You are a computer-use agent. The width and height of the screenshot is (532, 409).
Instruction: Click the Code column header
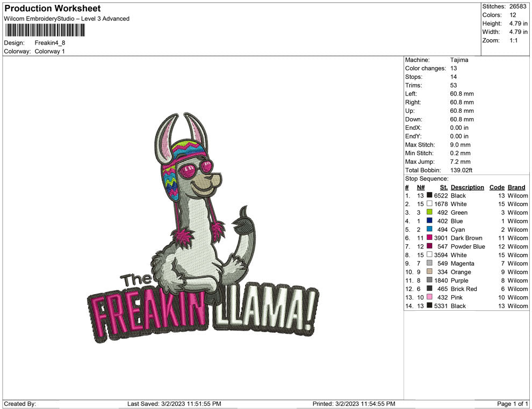(x=497, y=187)
